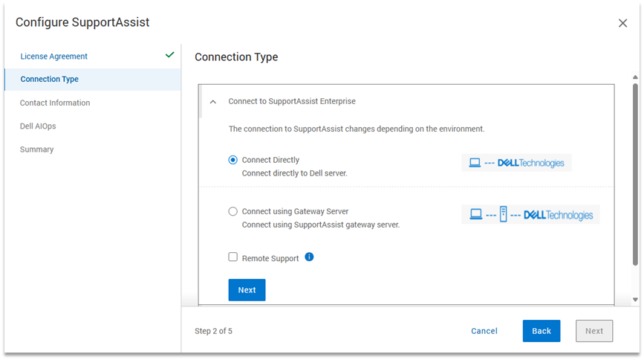Cancel the SupportAssist configuration
644x360 pixels.
[x=484, y=331]
